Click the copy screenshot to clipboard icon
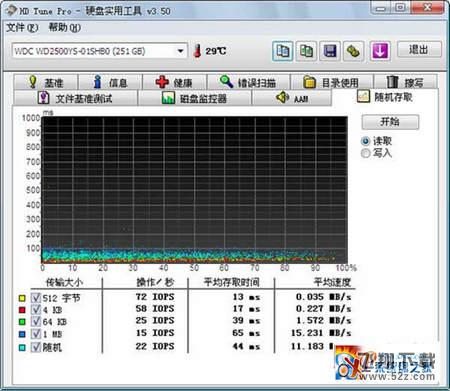The height and width of the screenshot is (391, 450). point(306,51)
